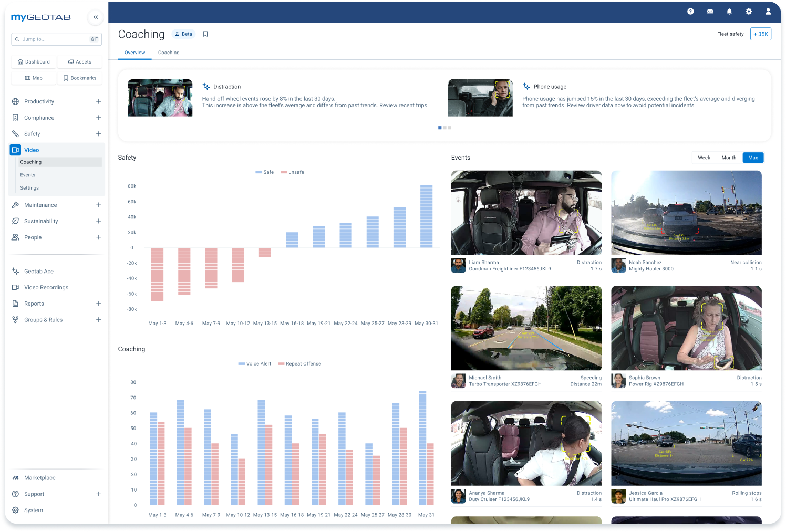The height and width of the screenshot is (532, 786).
Task: Select the Week view for Events
Action: (x=704, y=158)
